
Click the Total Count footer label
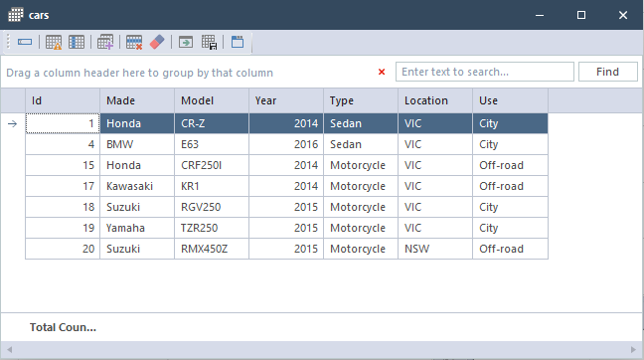63,327
